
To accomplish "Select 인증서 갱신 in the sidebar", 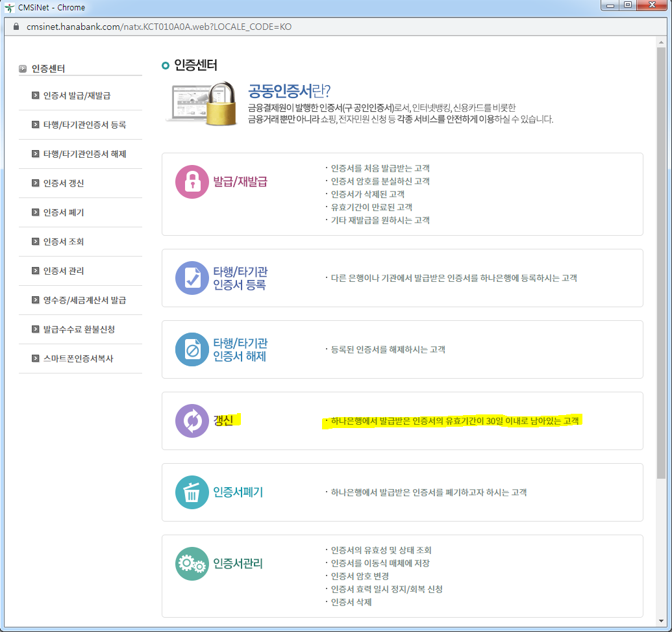I will tap(64, 183).
